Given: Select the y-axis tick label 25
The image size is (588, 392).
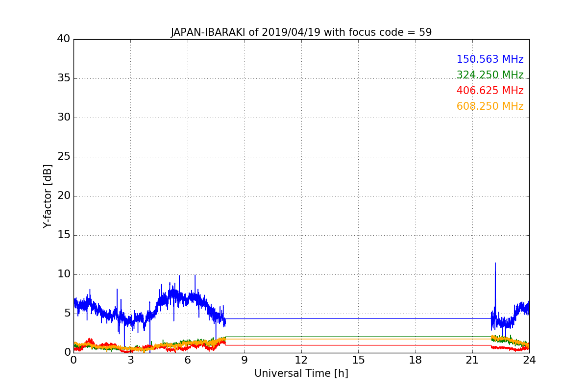Looking at the screenshot, I should 64,157.
